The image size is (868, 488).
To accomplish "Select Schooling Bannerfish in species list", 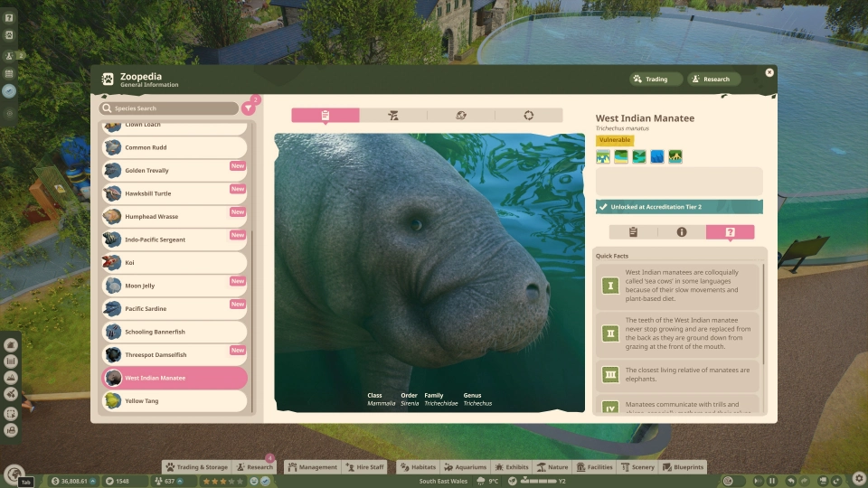I will pos(175,332).
